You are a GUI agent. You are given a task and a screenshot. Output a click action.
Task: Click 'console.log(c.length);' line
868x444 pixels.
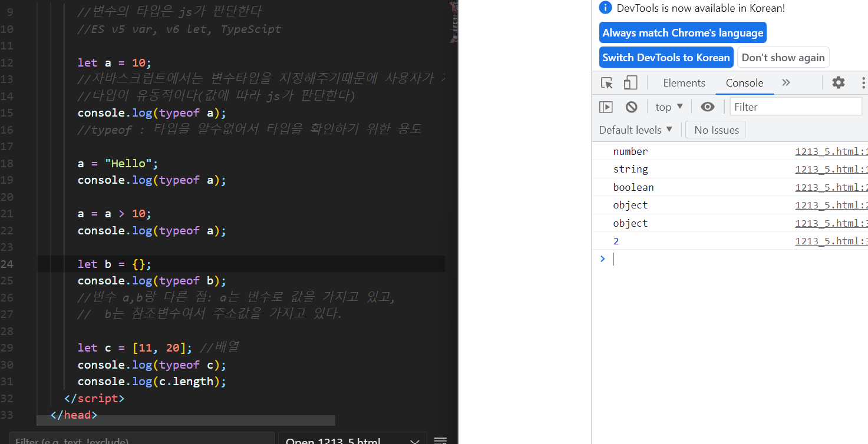click(x=152, y=381)
